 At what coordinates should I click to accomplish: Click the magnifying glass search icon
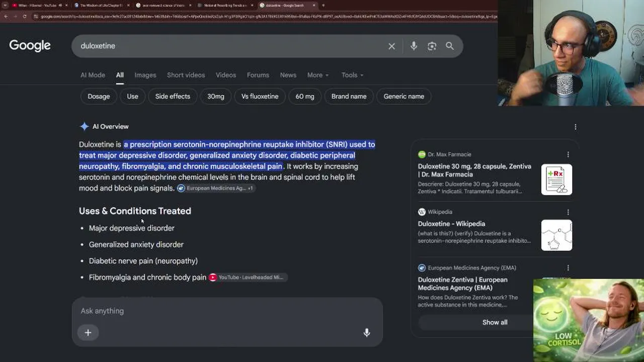450,46
